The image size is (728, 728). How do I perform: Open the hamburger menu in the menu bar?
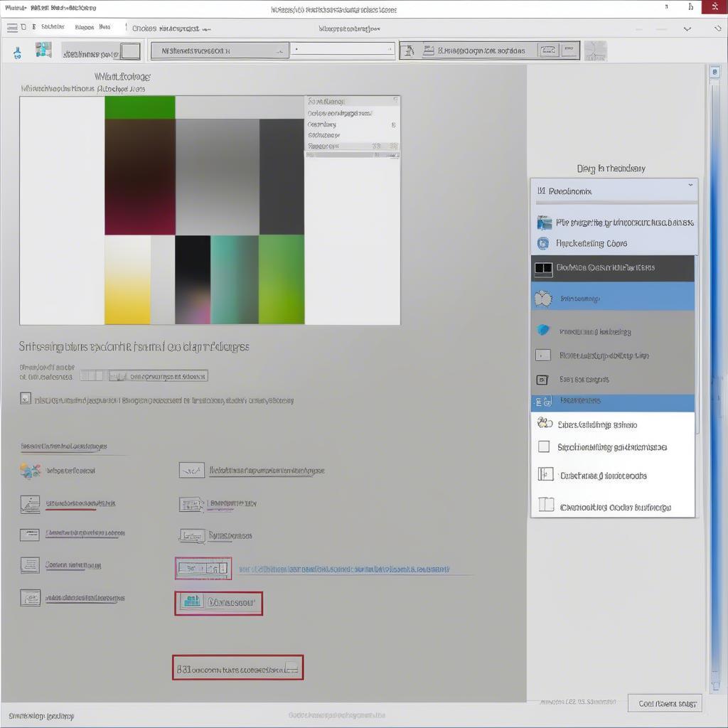pos(12,28)
